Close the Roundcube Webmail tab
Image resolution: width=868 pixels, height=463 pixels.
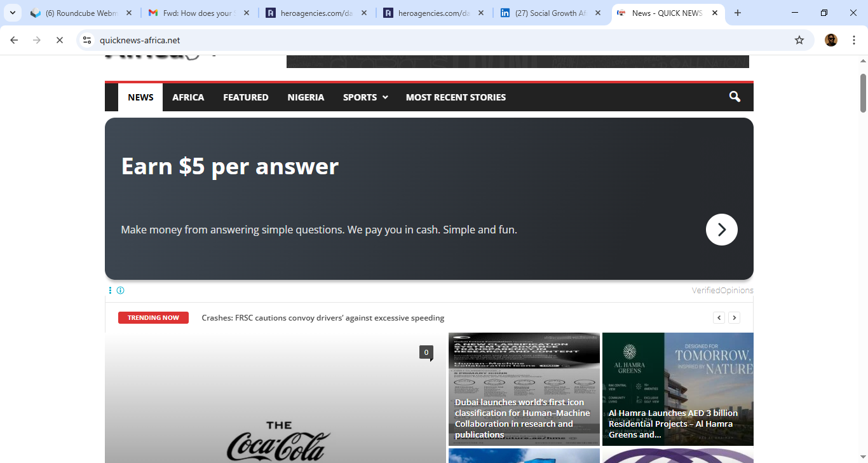pyautogui.click(x=128, y=13)
